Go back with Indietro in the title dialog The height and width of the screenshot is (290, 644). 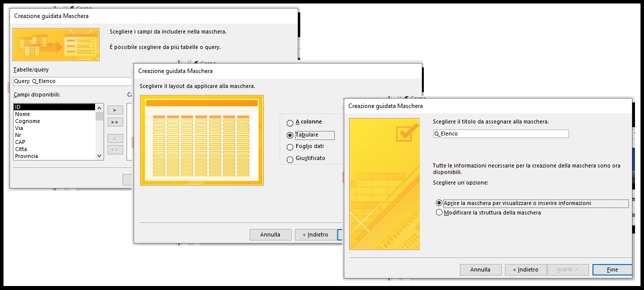525,269
